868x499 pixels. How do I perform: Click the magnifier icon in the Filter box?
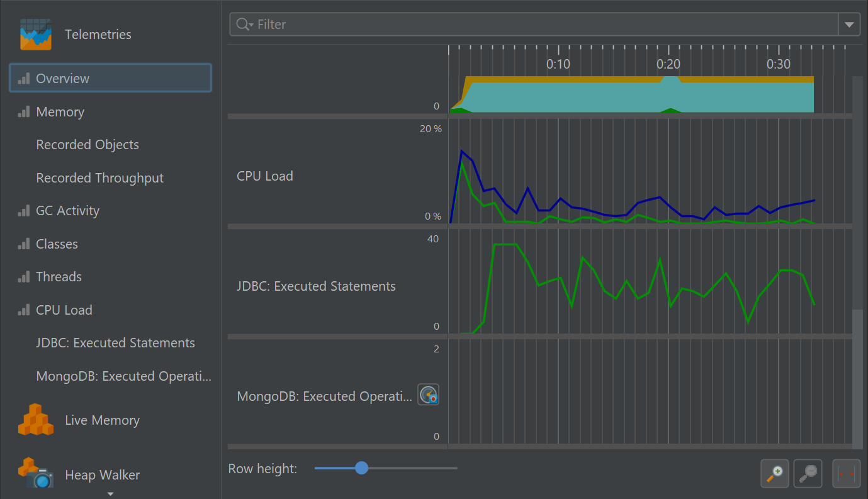point(243,25)
